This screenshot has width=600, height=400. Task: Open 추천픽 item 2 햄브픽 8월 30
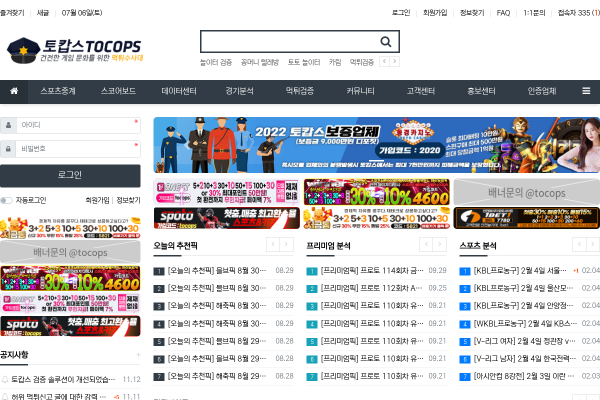click(x=217, y=288)
